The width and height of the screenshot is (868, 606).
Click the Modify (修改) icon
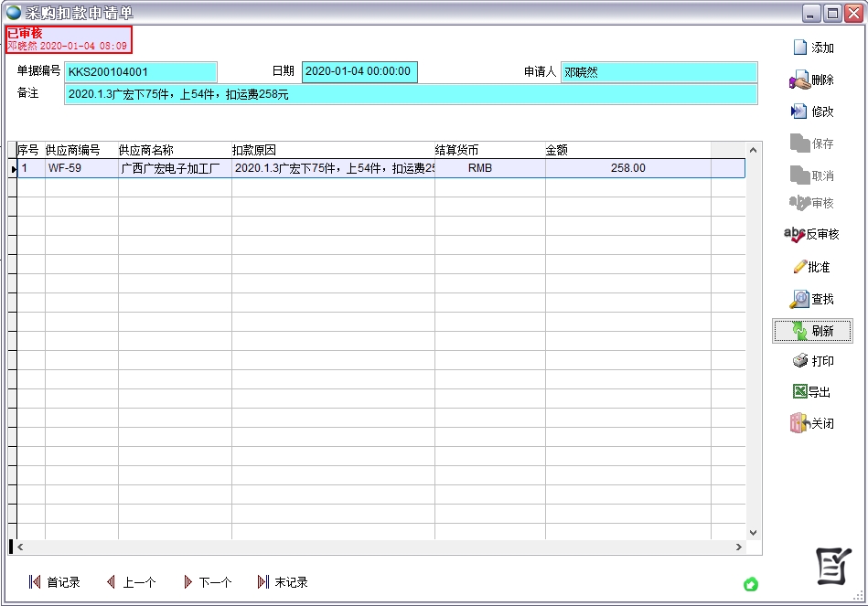click(x=798, y=112)
